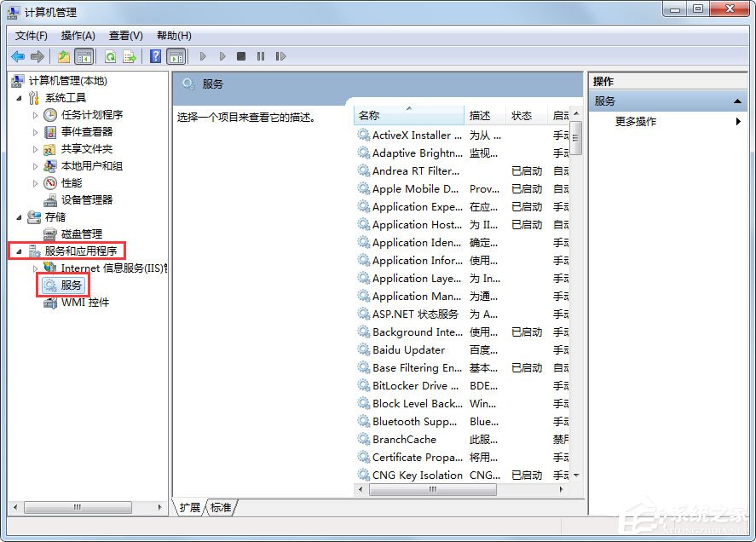756x542 pixels.
Task: Select the Baidu Updater service
Action: (x=407, y=349)
